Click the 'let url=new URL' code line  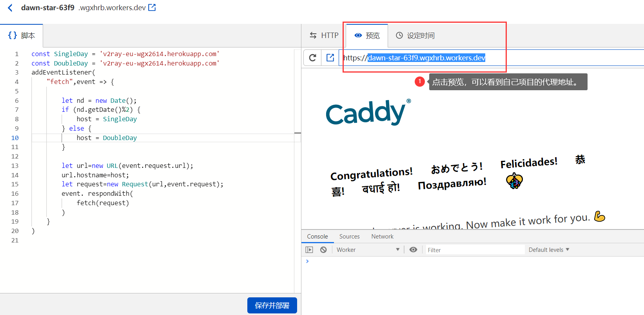[127, 166]
